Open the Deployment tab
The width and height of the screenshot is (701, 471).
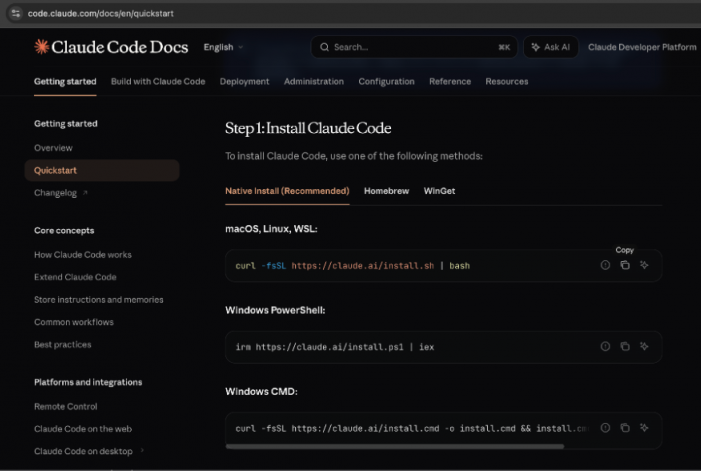coord(244,81)
